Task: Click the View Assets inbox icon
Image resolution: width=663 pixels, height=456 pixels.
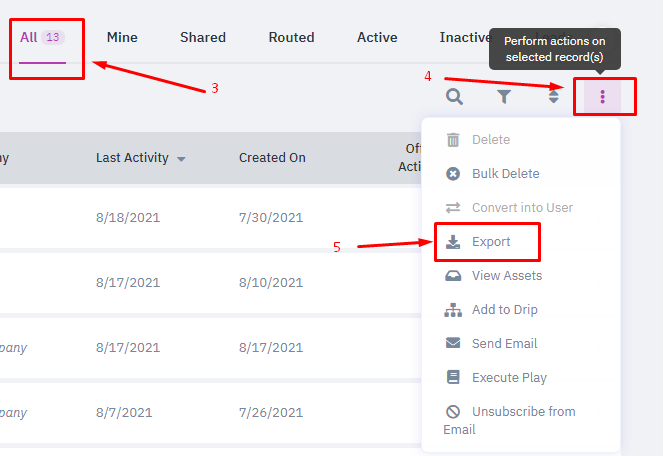Action: pos(453,276)
